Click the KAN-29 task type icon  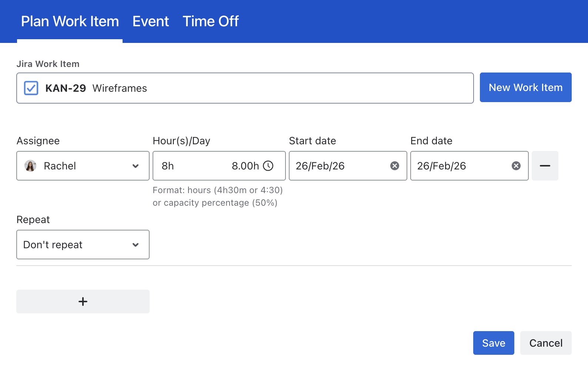(x=31, y=88)
